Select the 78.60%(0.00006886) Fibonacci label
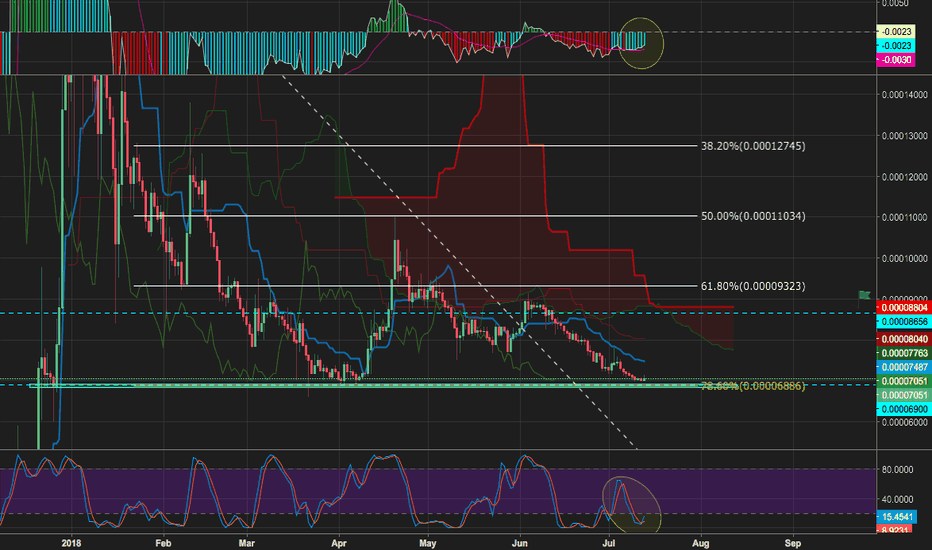Screen dimensions: 932x550 (x=753, y=386)
